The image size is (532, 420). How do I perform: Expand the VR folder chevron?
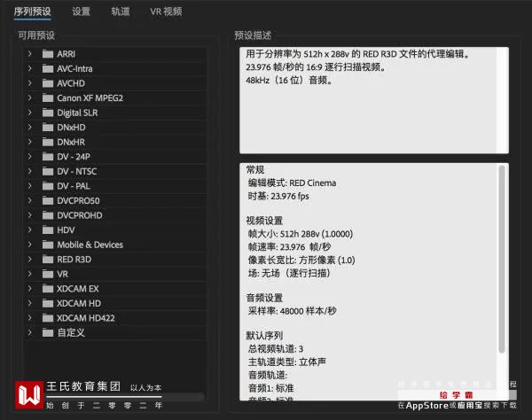click(30, 274)
